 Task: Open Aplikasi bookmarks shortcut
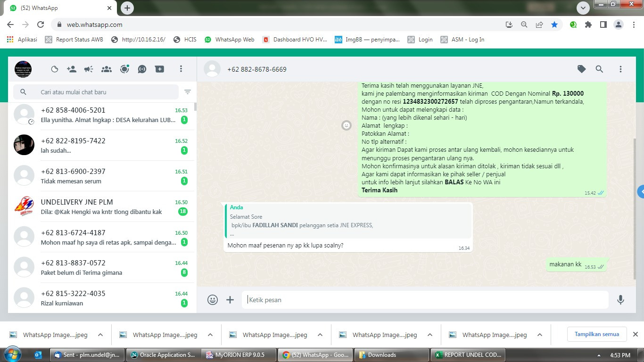[x=22, y=40]
